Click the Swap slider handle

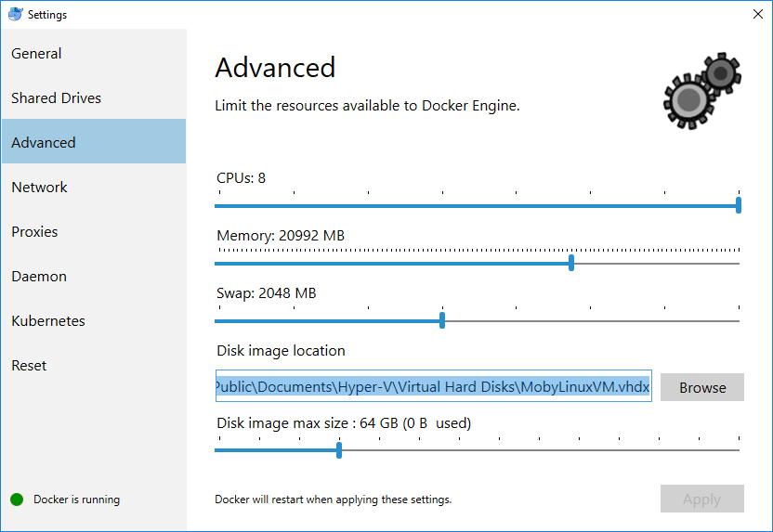[442, 320]
